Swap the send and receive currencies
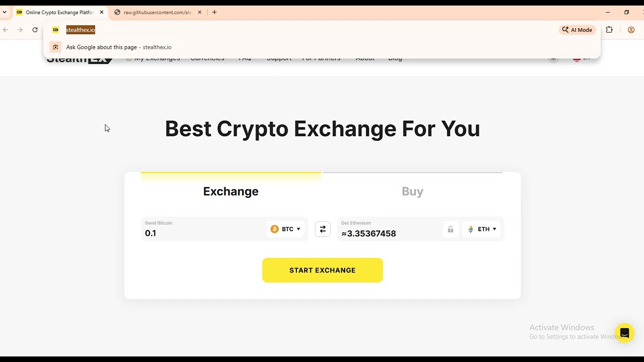Screen dimensions: 644x362 point(323,229)
